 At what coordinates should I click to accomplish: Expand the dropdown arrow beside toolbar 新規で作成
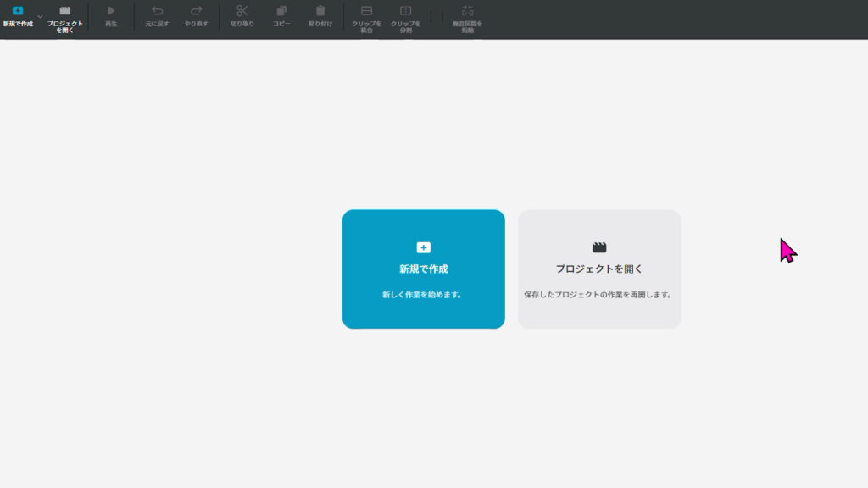pos(40,16)
